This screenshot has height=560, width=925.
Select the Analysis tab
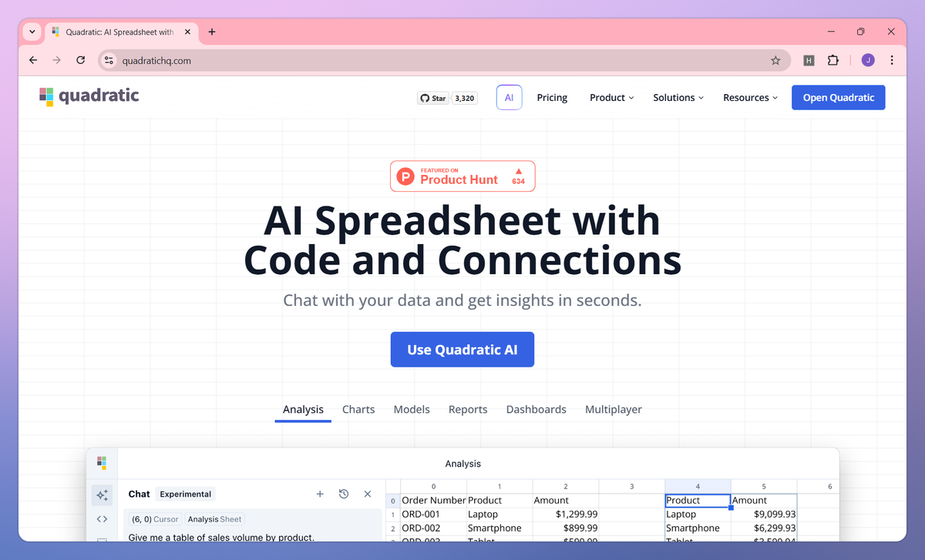pos(303,409)
